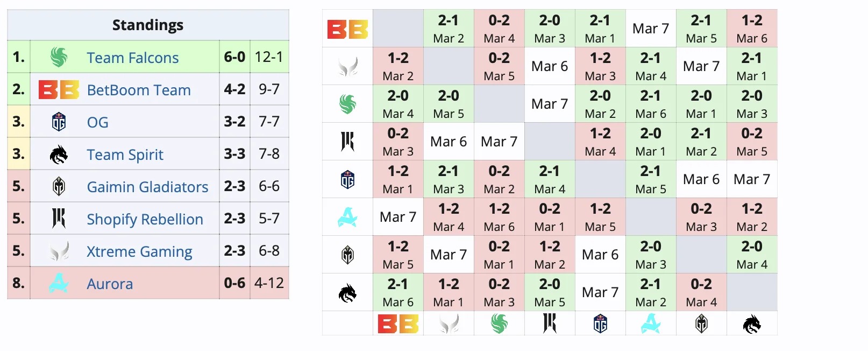Screen dimensions: 868x351
Task: Click the BetBoom logo in the Standings table
Action: tap(59, 89)
